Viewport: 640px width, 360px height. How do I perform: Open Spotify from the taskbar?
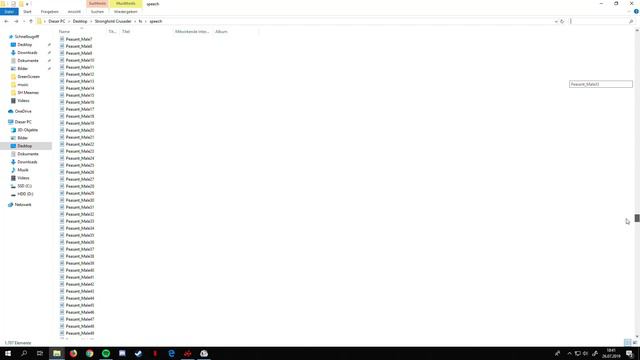pos(106,353)
